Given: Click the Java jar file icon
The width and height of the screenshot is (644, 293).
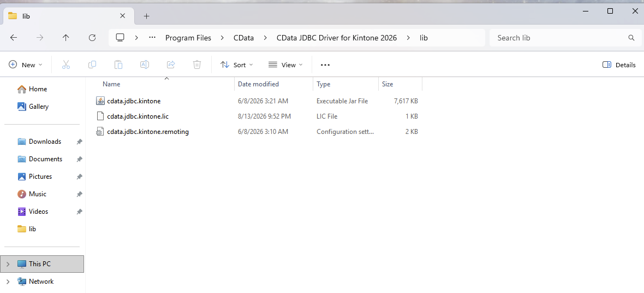Looking at the screenshot, I should pyautogui.click(x=100, y=101).
